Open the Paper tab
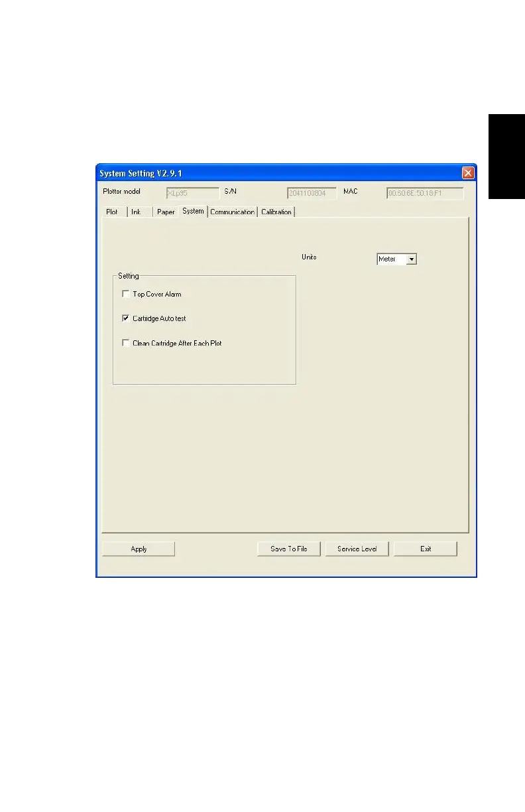This screenshot has height=812, width=525. pyautogui.click(x=166, y=212)
